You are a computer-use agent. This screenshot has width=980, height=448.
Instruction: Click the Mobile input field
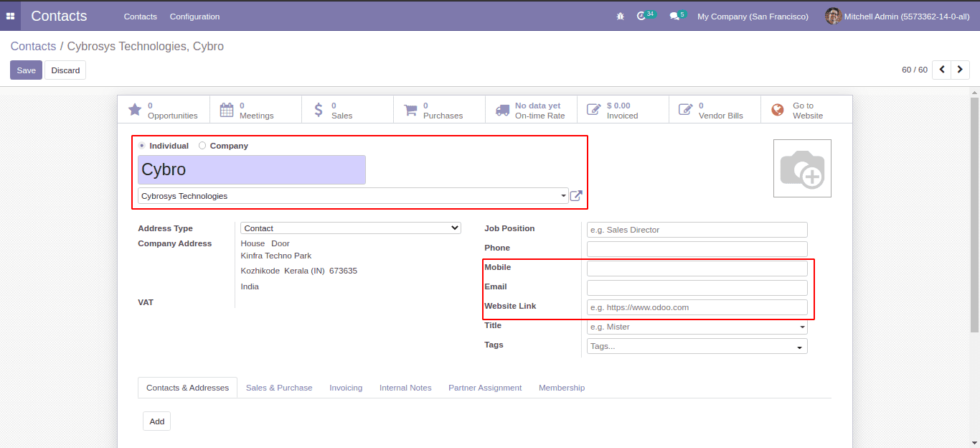697,269
